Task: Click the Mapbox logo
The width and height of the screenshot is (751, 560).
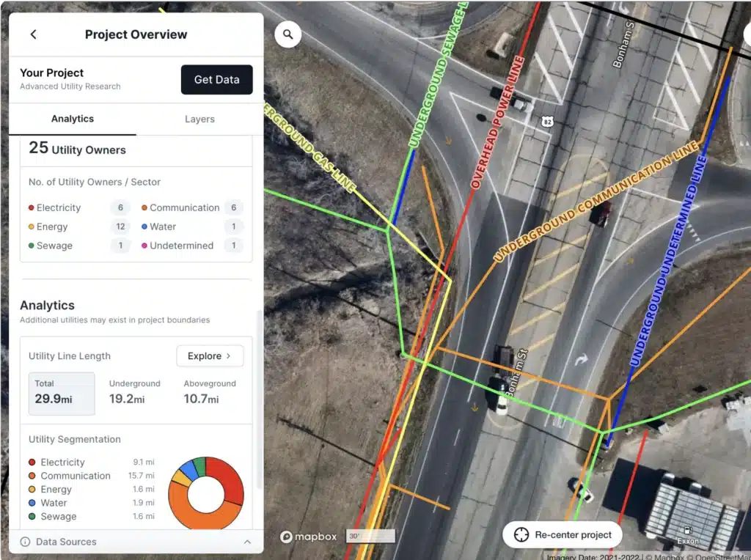Action: pos(309,537)
